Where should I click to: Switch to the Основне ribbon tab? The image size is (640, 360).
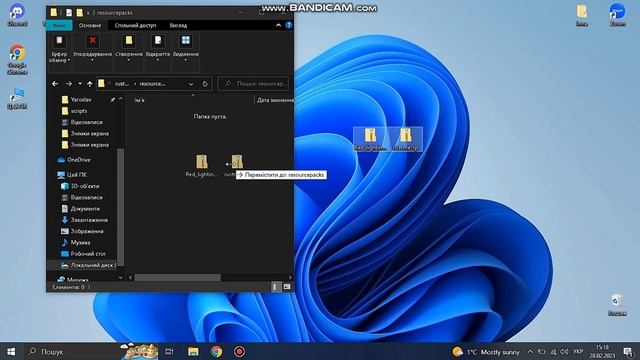click(x=90, y=25)
